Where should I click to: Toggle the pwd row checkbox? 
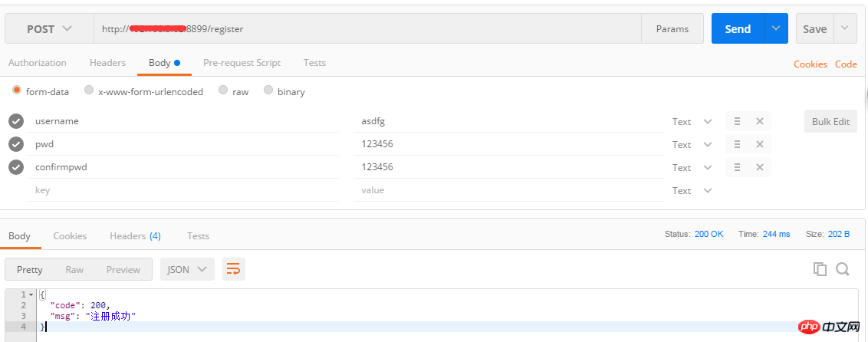pyautogui.click(x=17, y=144)
